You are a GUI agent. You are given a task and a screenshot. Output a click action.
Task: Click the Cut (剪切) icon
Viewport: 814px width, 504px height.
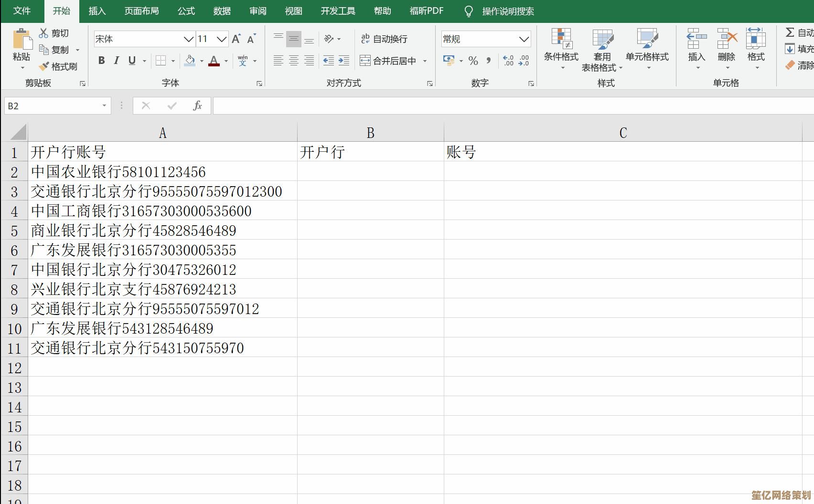(43, 32)
